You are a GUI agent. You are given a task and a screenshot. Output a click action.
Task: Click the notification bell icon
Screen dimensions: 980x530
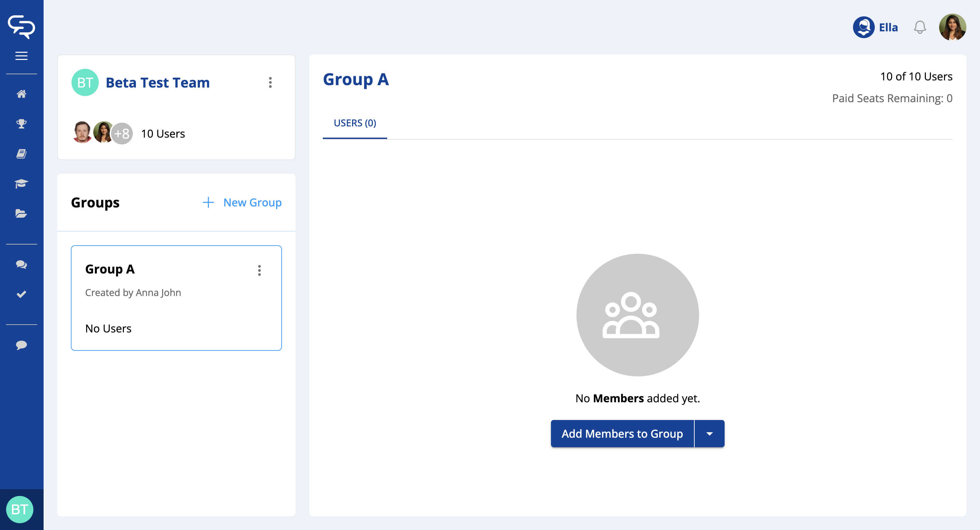tap(919, 27)
